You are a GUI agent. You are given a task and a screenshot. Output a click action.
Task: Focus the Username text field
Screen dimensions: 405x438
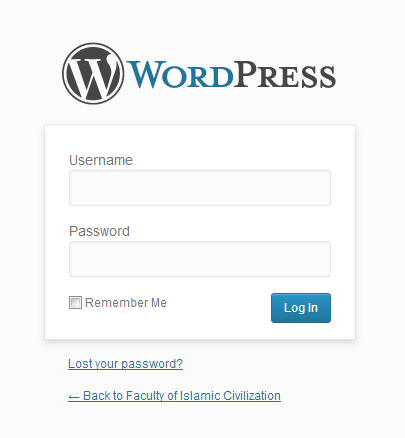(x=200, y=188)
